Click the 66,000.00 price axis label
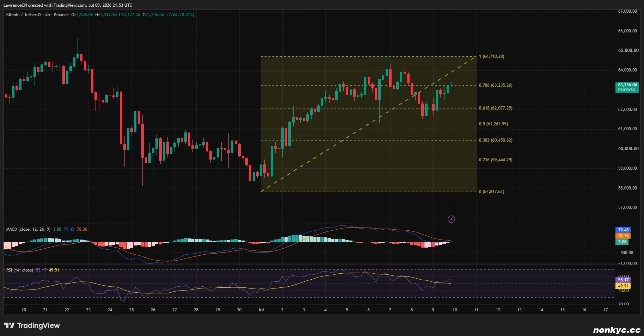Viewport: 644px width, 336px height. click(627, 31)
